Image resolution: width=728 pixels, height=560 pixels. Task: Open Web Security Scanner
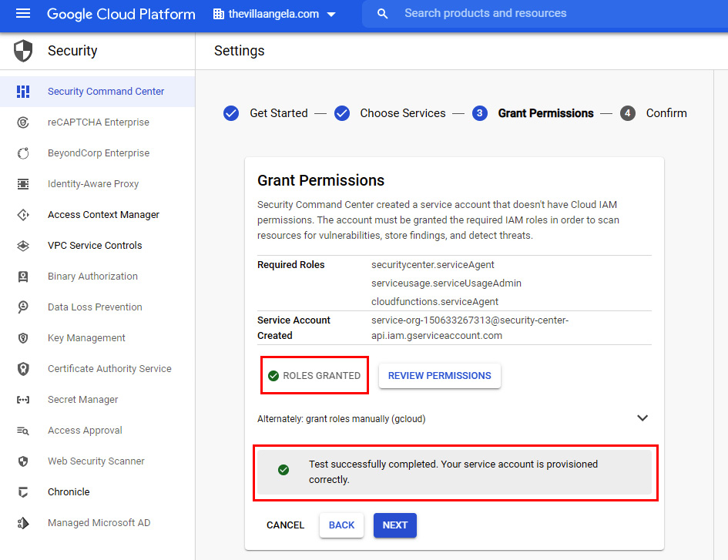click(x=98, y=461)
